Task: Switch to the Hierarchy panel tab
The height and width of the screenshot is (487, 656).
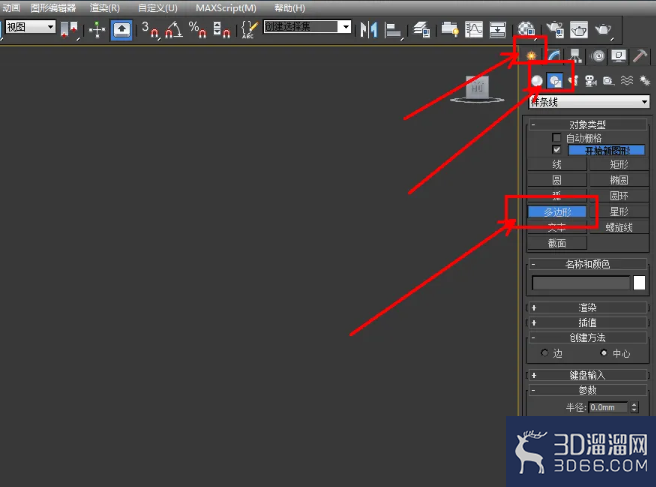Action: tap(576, 56)
